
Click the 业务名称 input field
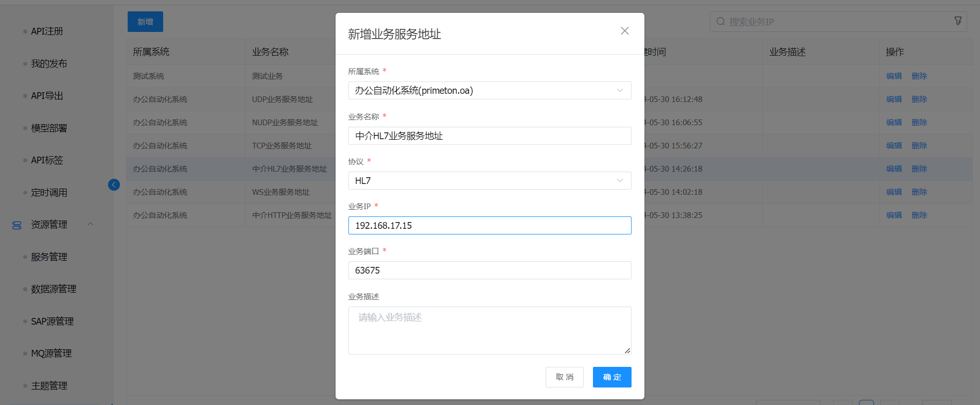(x=489, y=136)
